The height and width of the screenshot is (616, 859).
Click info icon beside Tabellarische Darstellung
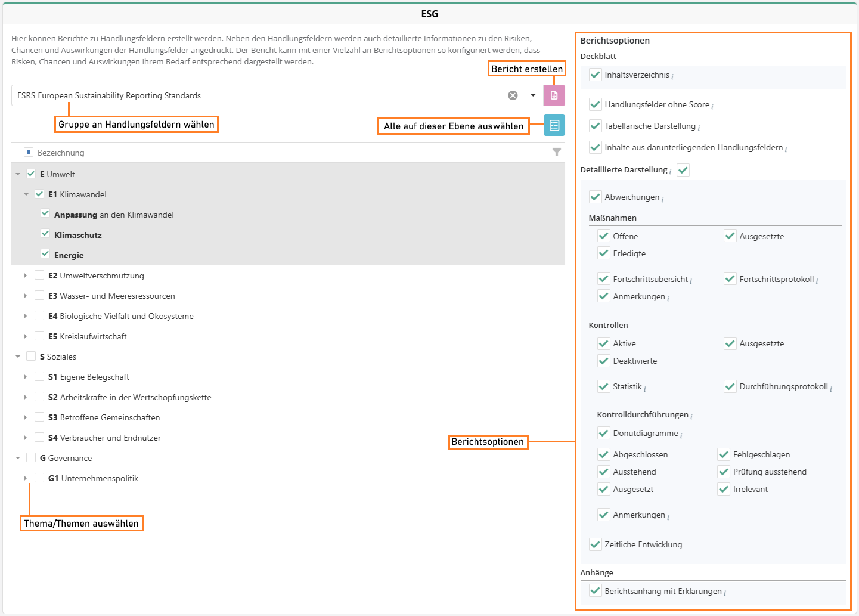pyautogui.click(x=699, y=128)
